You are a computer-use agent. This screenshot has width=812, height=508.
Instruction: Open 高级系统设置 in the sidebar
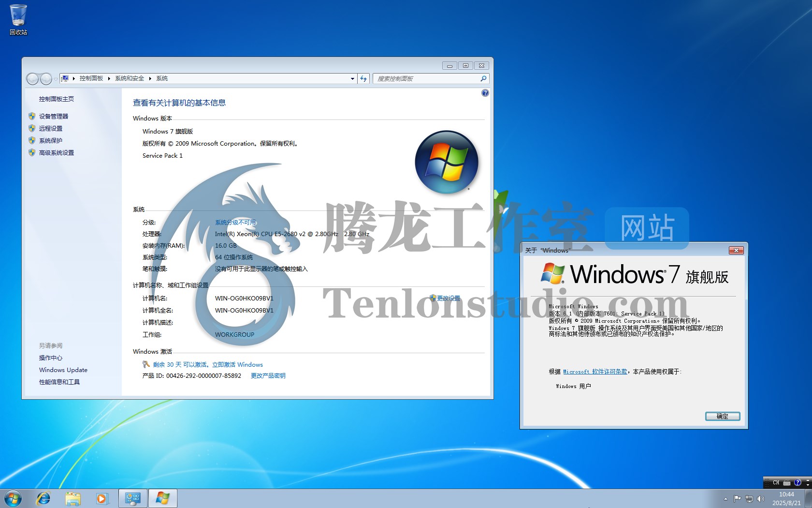57,152
